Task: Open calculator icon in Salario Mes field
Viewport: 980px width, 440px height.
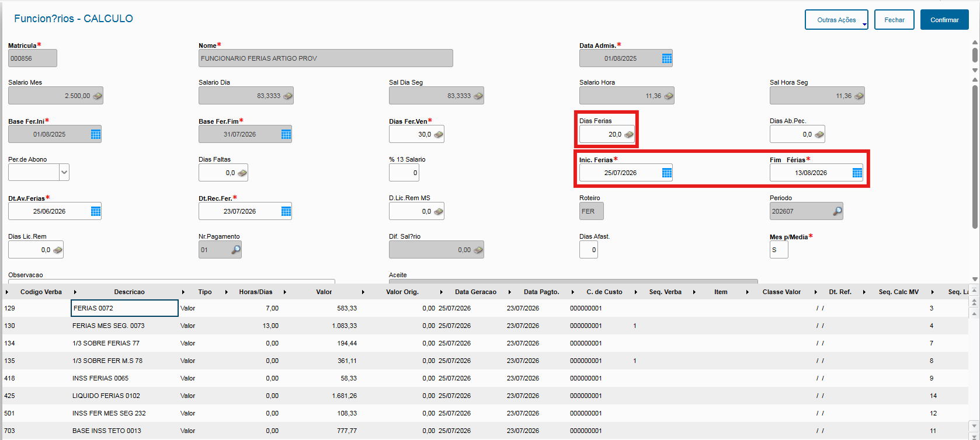Action: coord(98,96)
